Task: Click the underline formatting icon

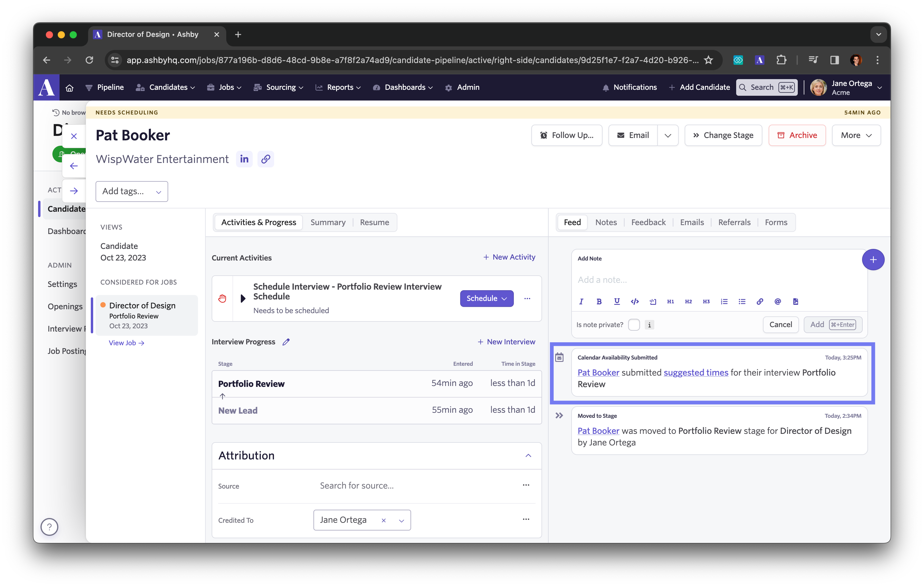Action: 617,301
